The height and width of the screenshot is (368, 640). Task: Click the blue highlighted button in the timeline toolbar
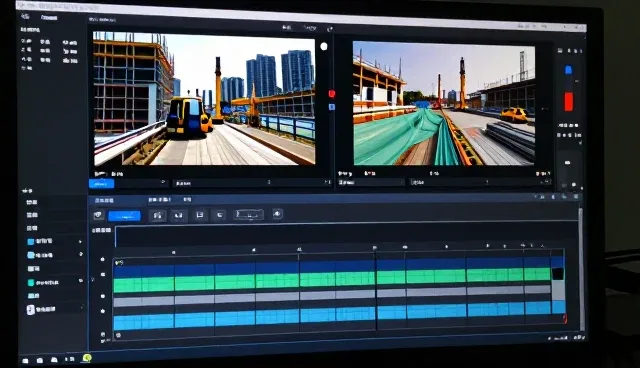tap(124, 216)
